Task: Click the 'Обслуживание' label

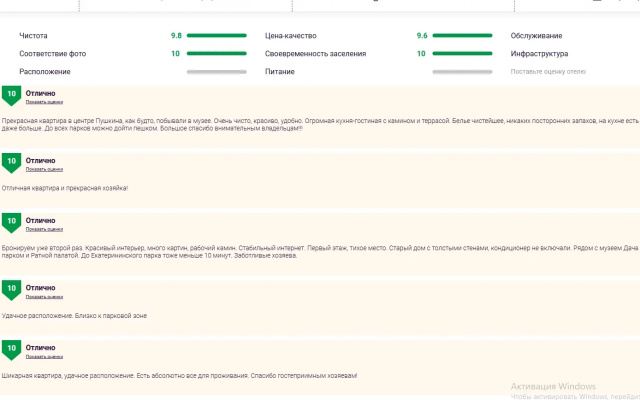Action: 536,36
